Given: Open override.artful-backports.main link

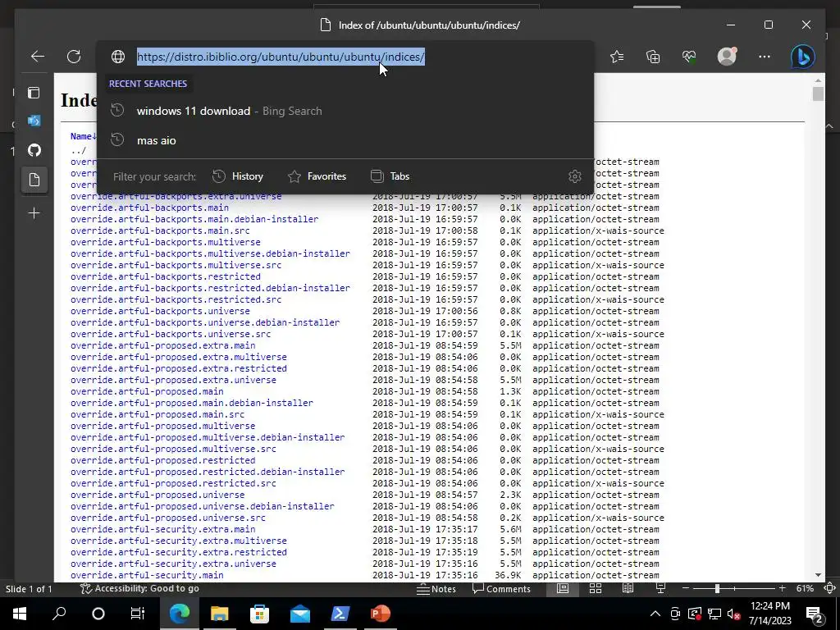Looking at the screenshot, I should [149, 208].
